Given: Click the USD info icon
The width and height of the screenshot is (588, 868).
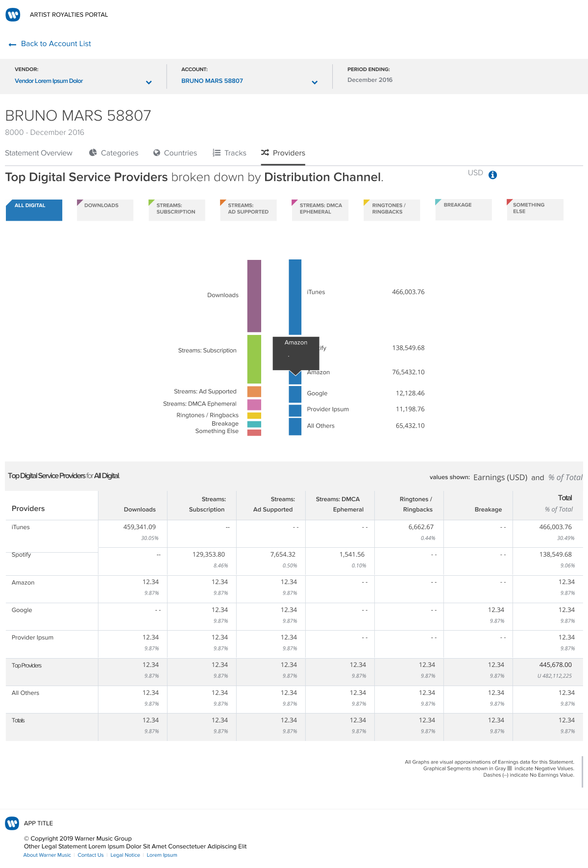Looking at the screenshot, I should click(x=493, y=175).
